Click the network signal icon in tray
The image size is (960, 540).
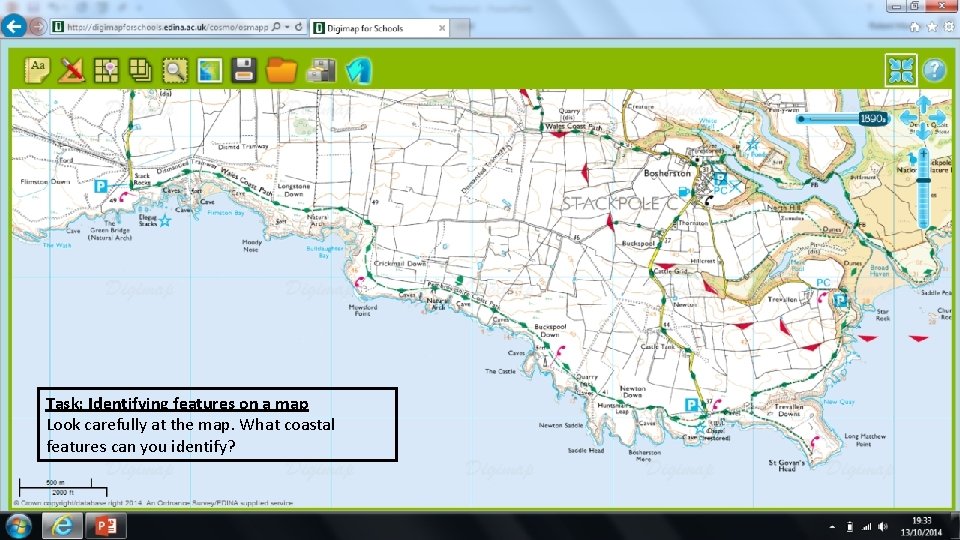866,527
